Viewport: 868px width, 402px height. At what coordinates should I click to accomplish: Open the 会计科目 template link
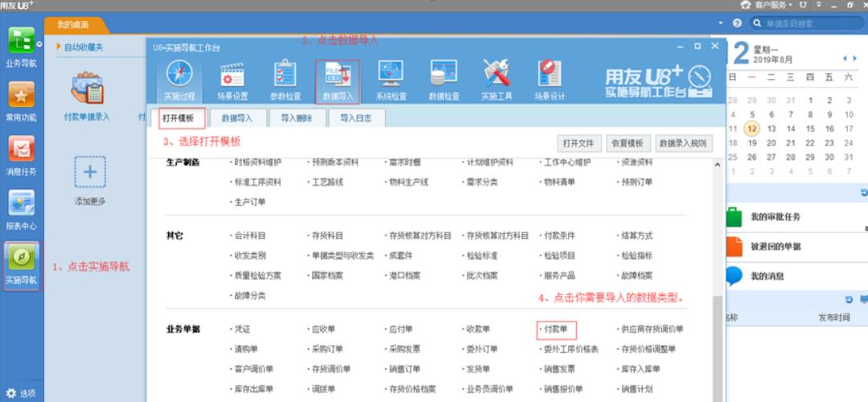[249, 236]
